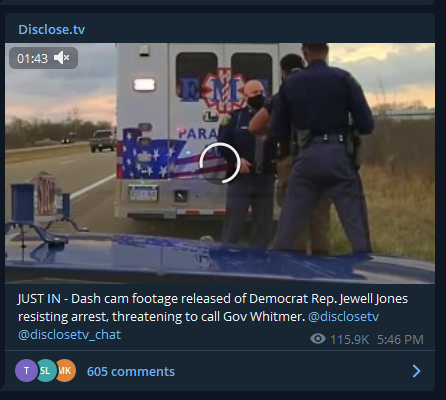
Task: Follow the @disclosetv mention link
Action: [x=344, y=316]
